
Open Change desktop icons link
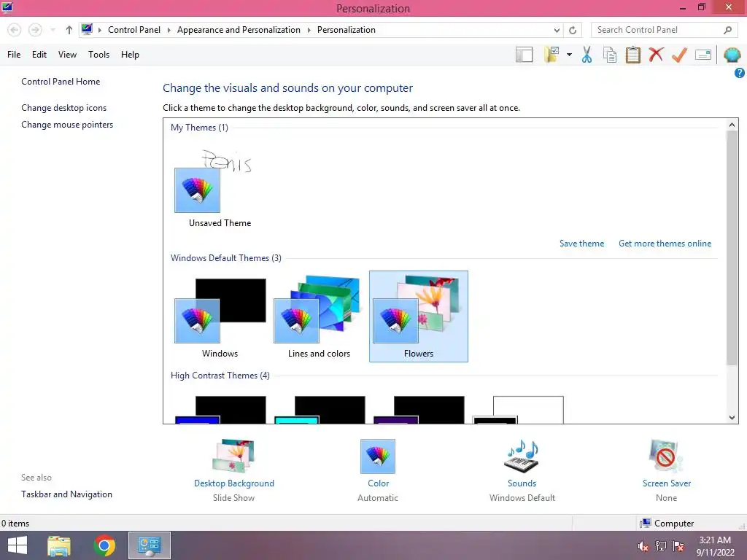pos(64,108)
